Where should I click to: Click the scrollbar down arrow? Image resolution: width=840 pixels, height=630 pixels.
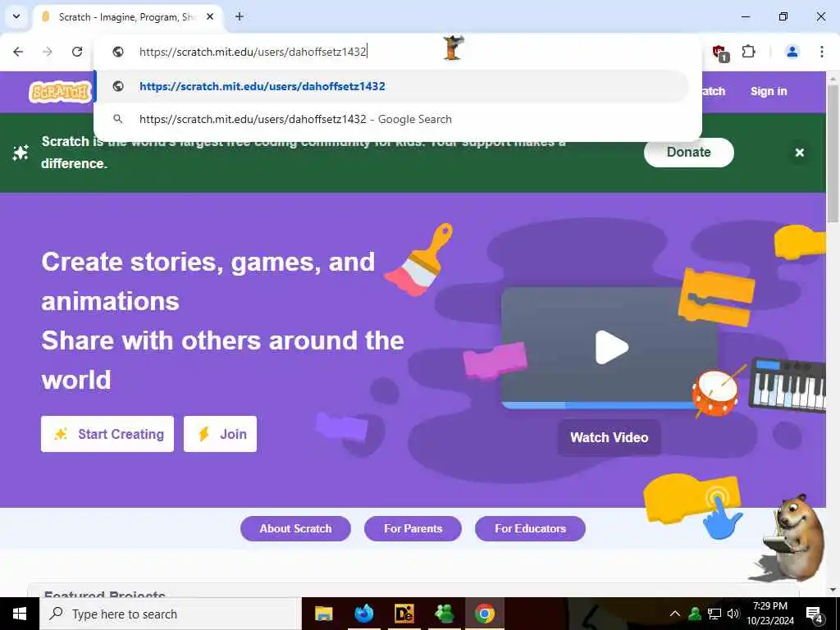(x=833, y=591)
